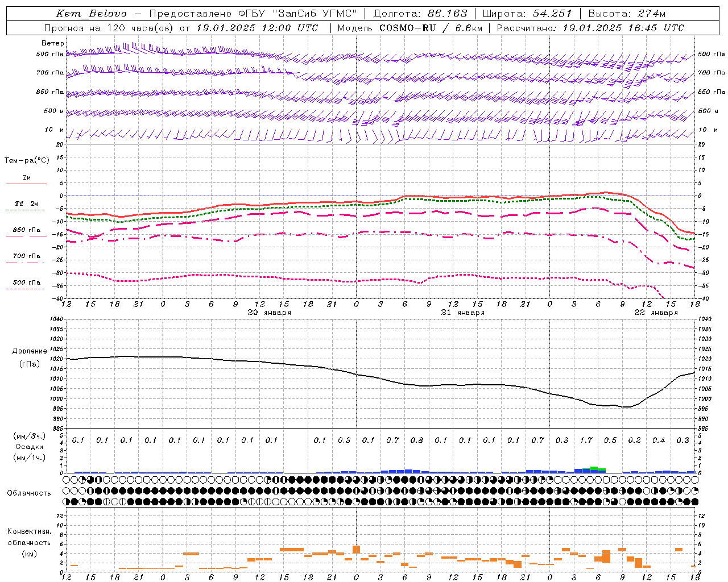Click the 20 января date label
Viewport: 728px width, 582px height.
pos(270,313)
